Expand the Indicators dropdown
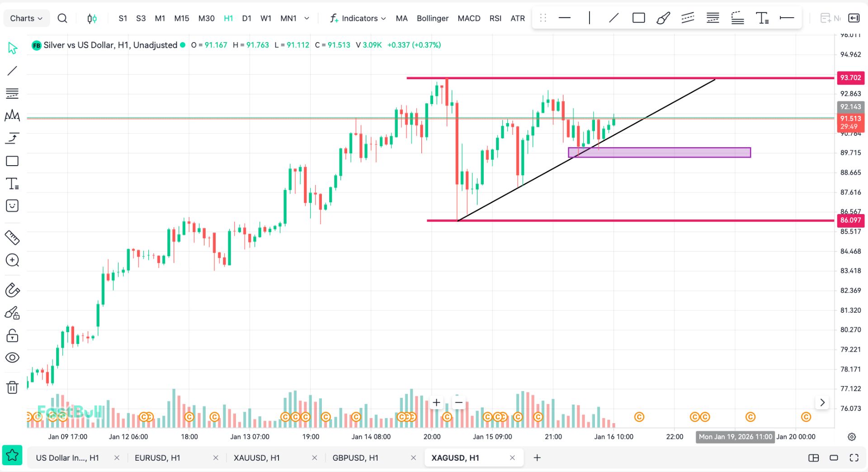 (x=358, y=18)
